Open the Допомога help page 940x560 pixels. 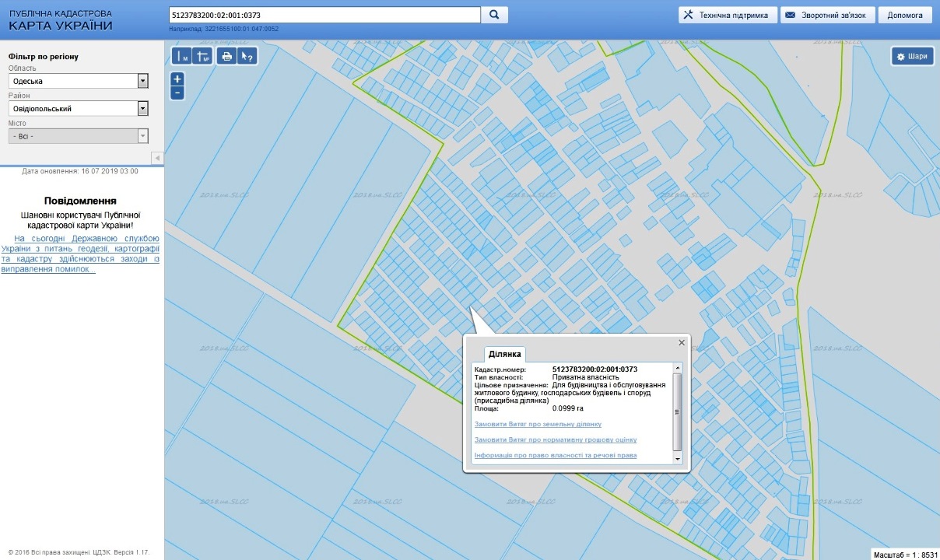point(904,15)
